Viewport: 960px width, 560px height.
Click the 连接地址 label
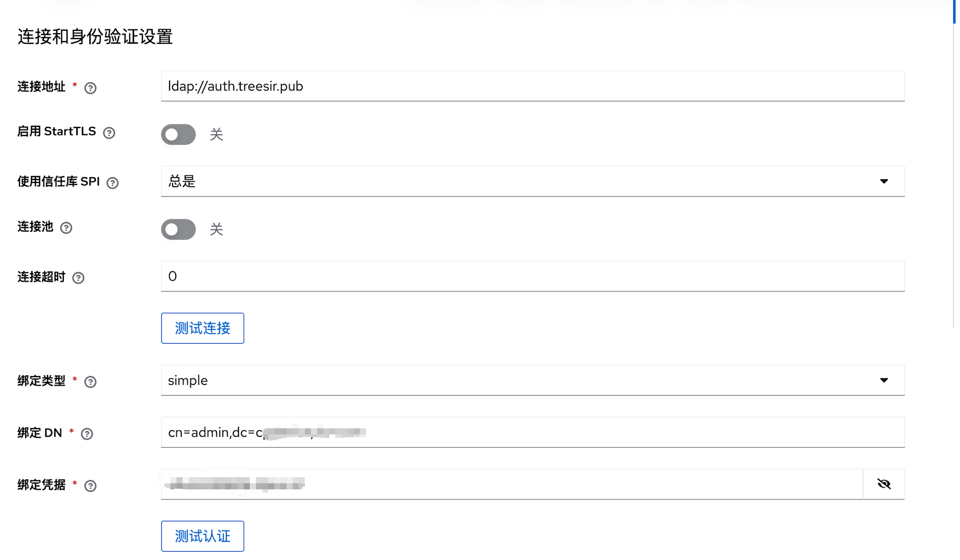(41, 87)
